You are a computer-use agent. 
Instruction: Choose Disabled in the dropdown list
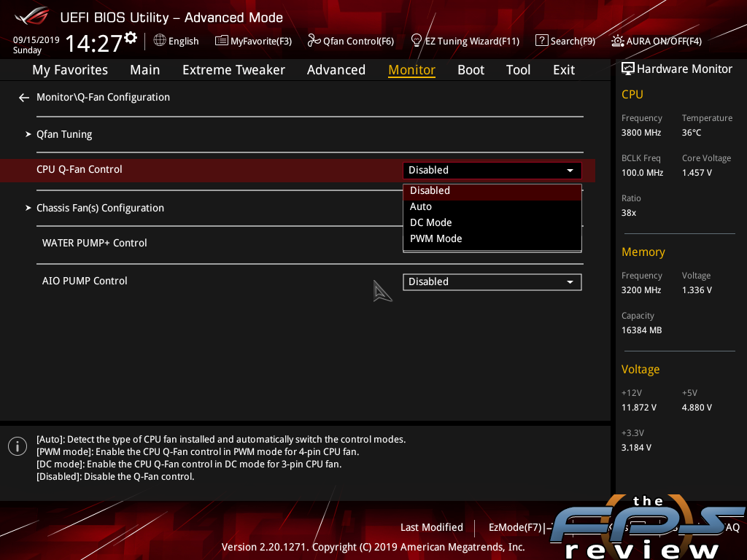pyautogui.click(x=492, y=190)
